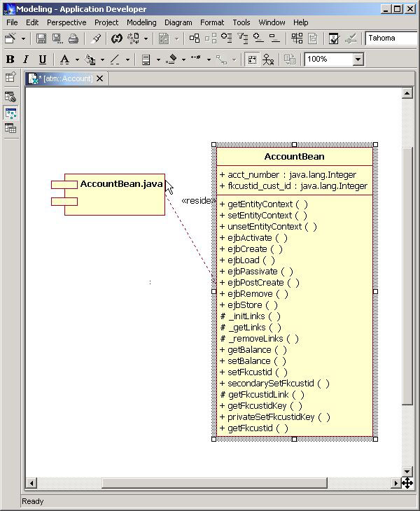The image size is (420, 511).
Task: Open the font color dropdown arrow
Action: point(77,59)
